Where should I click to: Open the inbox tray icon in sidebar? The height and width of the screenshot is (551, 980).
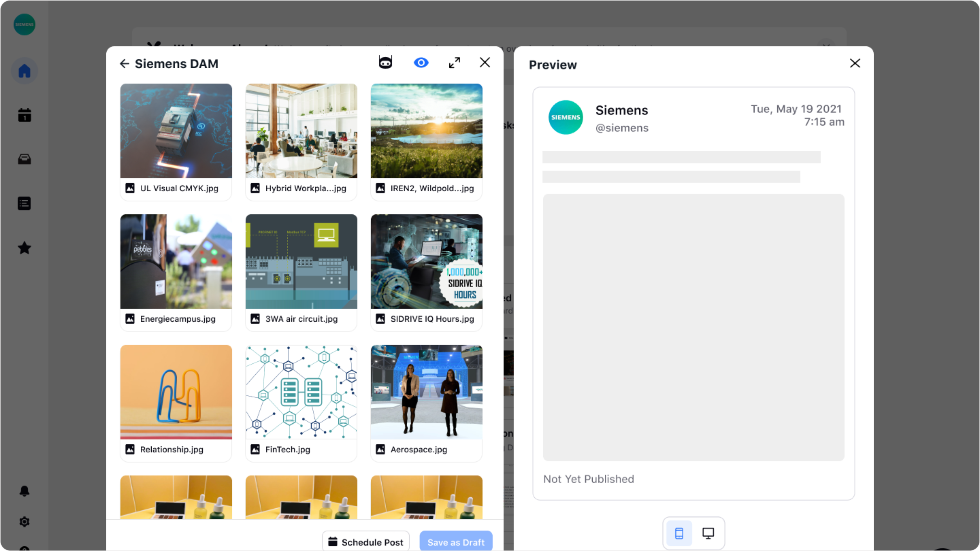[24, 159]
